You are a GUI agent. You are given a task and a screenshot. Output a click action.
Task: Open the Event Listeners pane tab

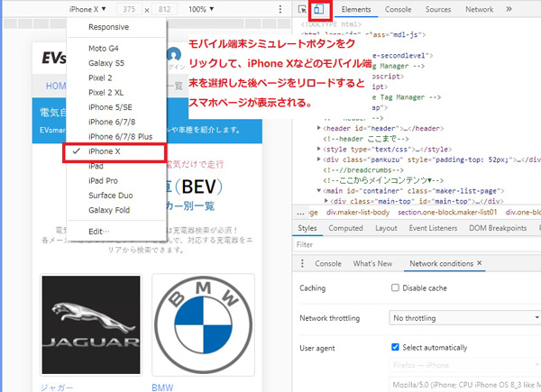pyautogui.click(x=433, y=228)
